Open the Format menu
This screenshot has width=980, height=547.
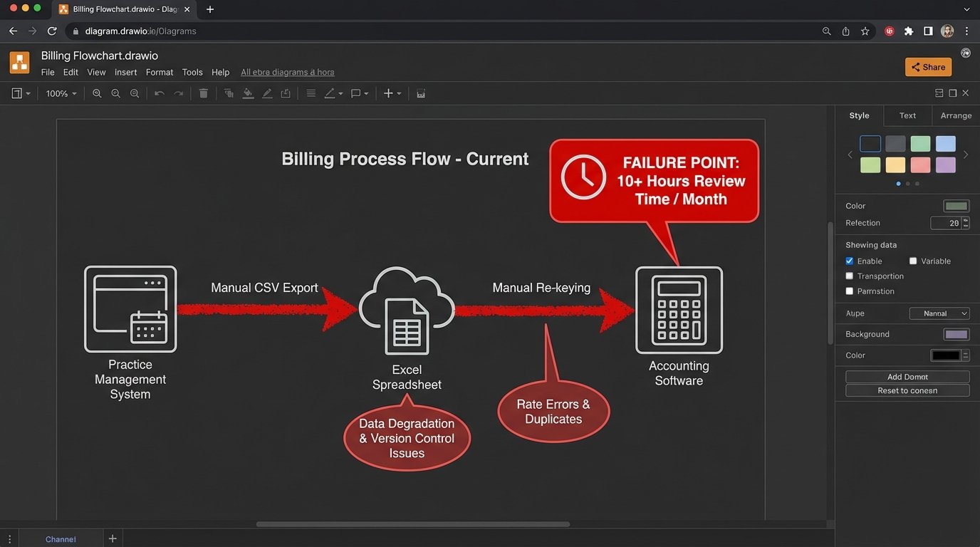[x=159, y=72]
